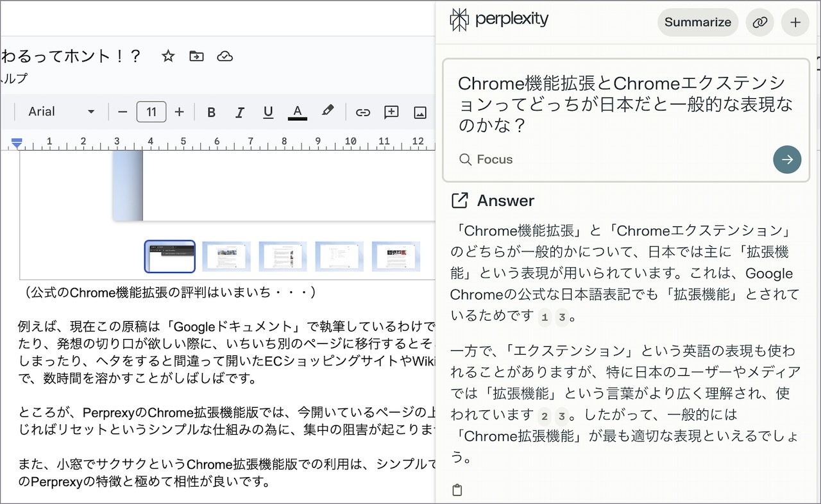Select the highlight color pen tool
Viewport: 821px width, 504px height.
328,112
